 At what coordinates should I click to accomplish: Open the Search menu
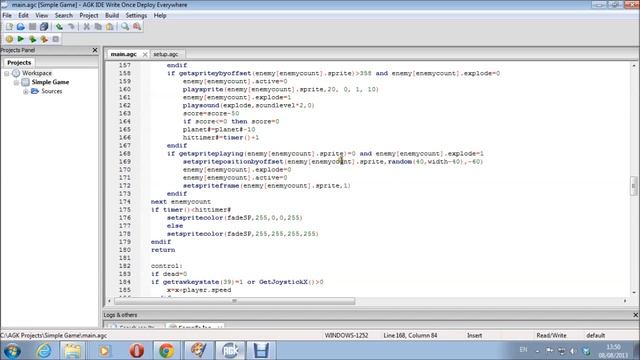64,15
